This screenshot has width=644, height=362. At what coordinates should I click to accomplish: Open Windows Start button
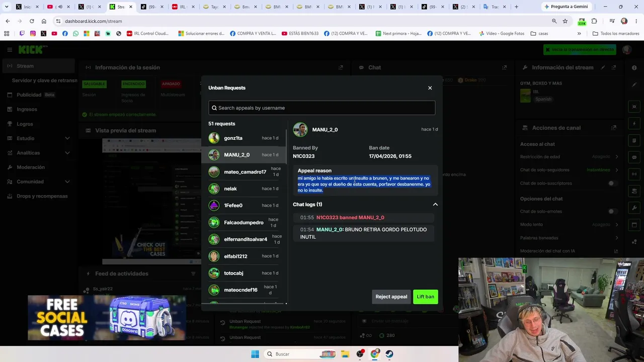(x=255, y=354)
